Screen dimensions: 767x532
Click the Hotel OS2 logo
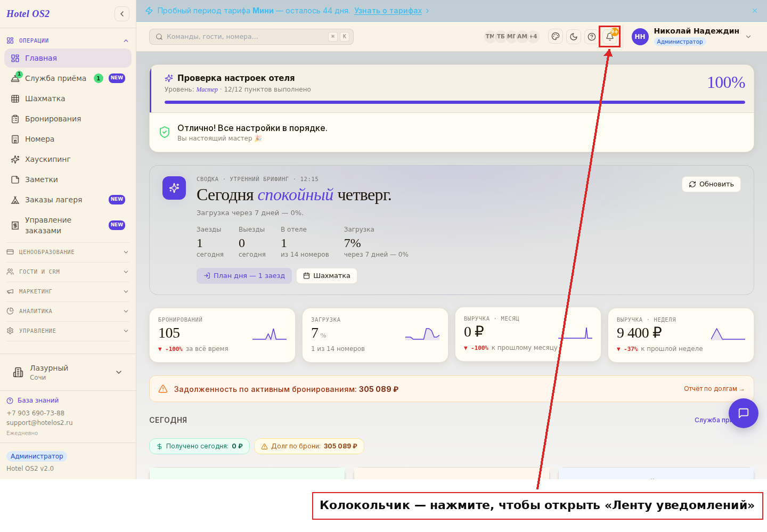28,14
